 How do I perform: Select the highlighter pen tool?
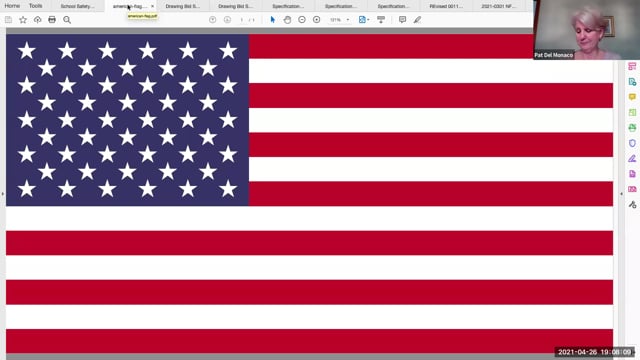417,20
